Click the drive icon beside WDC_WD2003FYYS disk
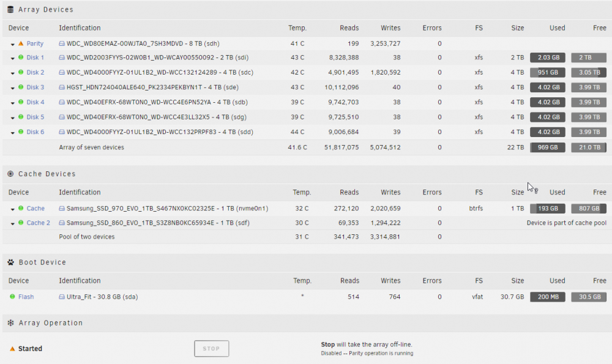 (62, 58)
